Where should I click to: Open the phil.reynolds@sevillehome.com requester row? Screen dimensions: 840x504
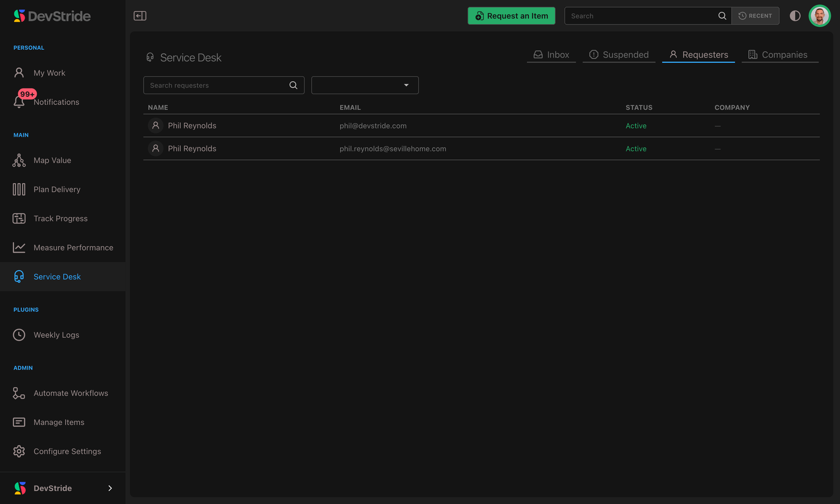(x=481, y=149)
